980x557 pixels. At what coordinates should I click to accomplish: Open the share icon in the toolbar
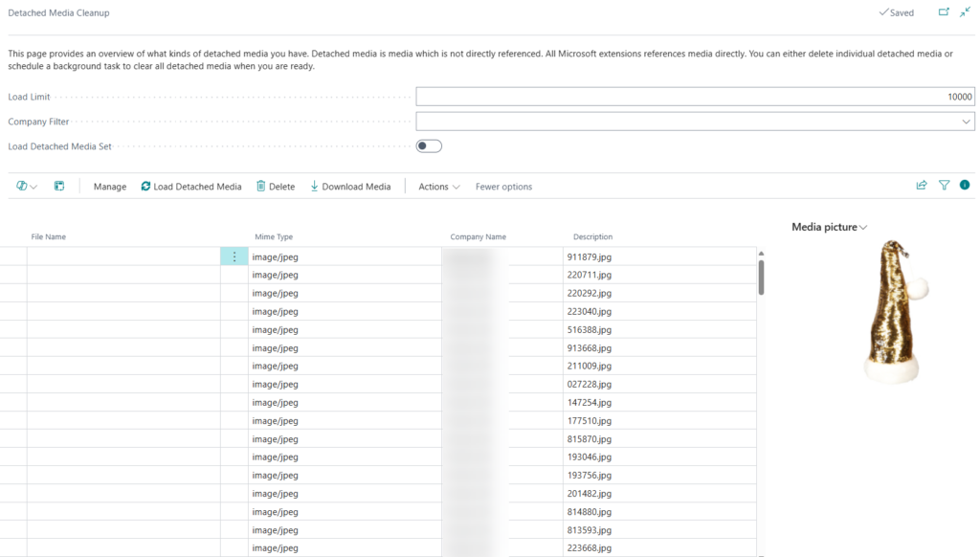[922, 186]
